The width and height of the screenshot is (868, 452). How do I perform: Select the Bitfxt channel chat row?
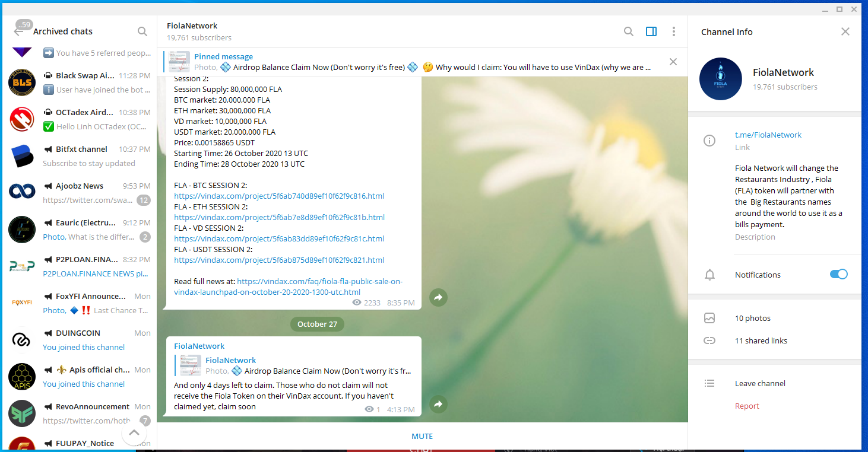[x=79, y=157]
